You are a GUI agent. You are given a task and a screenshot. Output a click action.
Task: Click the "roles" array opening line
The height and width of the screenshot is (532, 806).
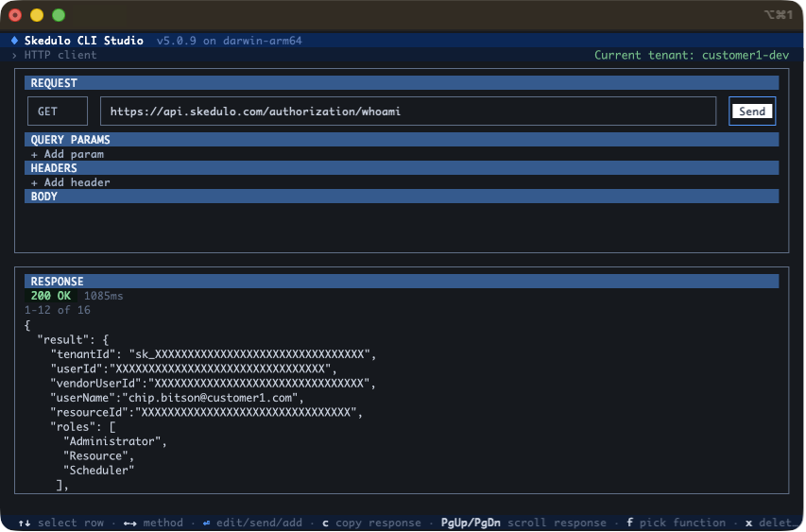click(83, 426)
